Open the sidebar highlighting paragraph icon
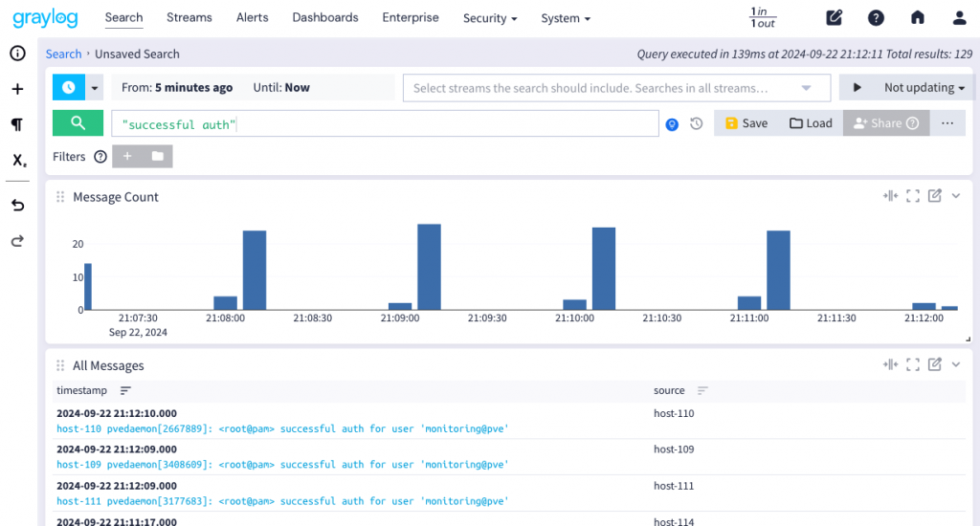The image size is (980, 526). pos(17,124)
